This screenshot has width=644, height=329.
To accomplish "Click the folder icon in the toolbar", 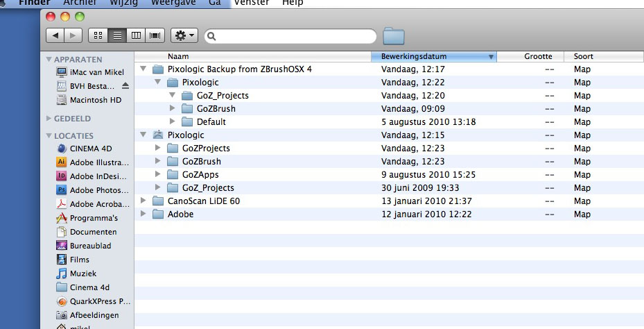I will (x=394, y=36).
